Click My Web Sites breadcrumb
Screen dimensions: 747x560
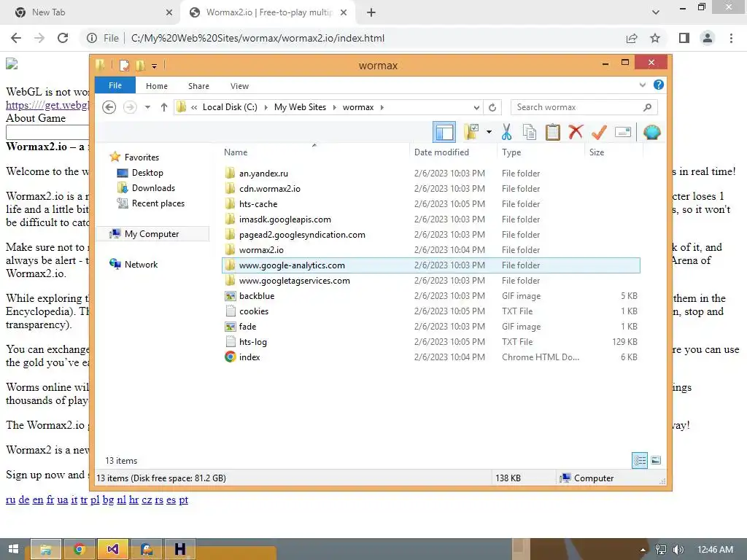coord(300,107)
